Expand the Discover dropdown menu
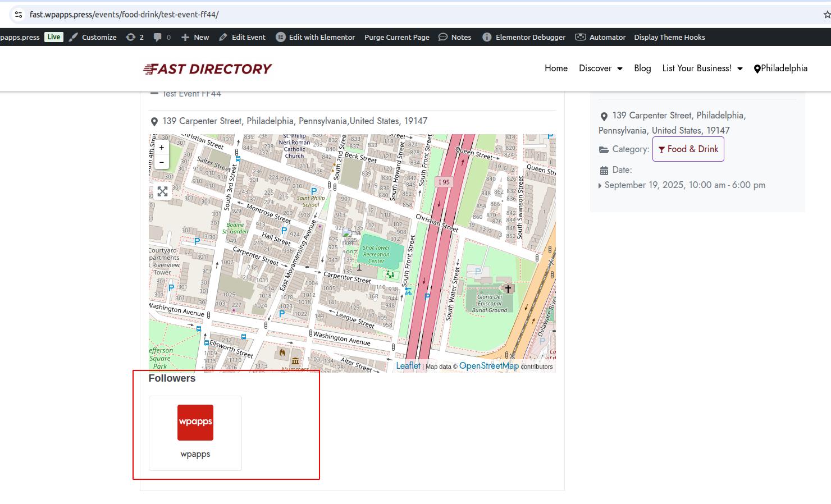The image size is (831, 504). click(600, 68)
